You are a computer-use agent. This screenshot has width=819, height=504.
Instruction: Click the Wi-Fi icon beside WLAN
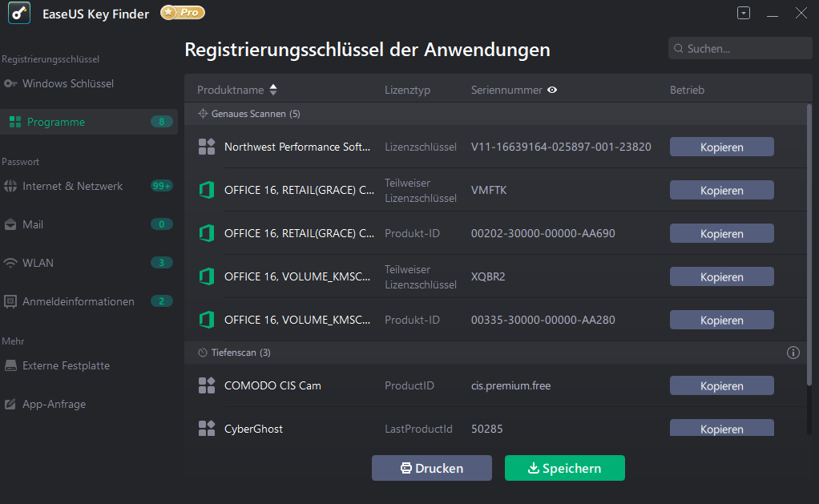pos(10,263)
